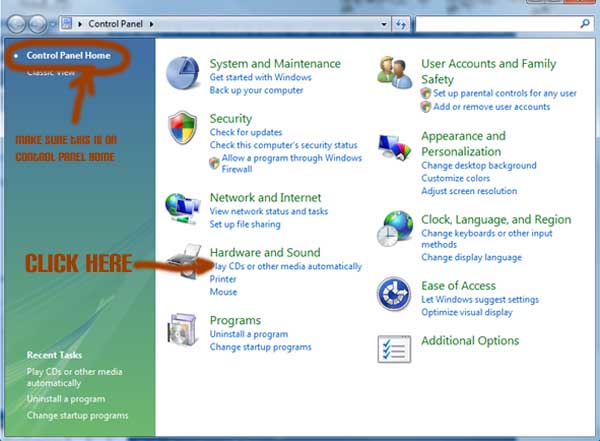
Task: Click Change startup programs under Recent Tasks
Action: (x=77, y=415)
